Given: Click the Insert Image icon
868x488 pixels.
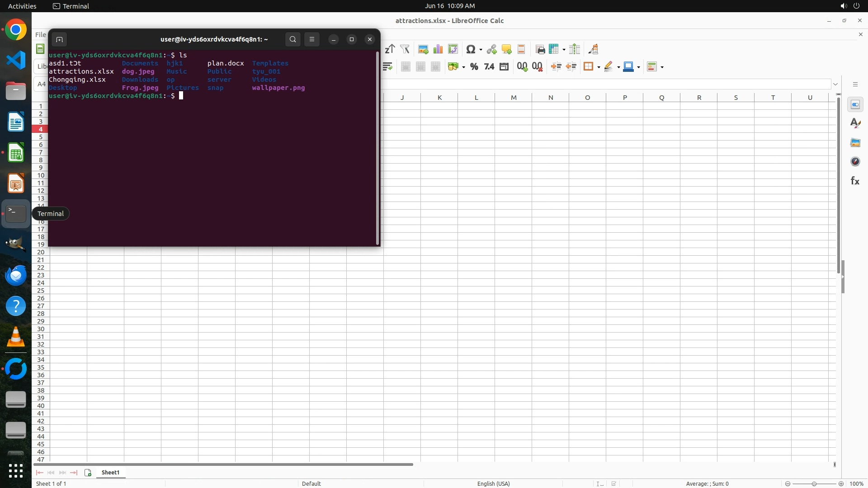Looking at the screenshot, I should [x=423, y=49].
